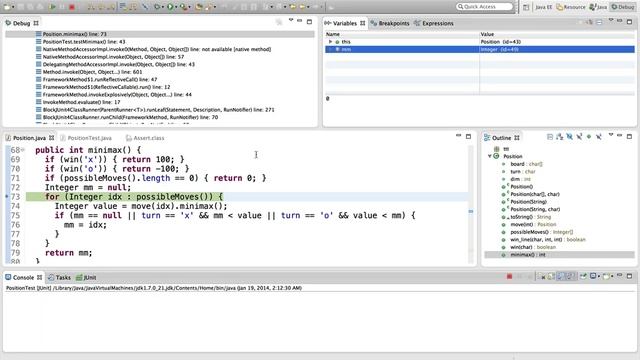Open the JUnit tab

(x=87, y=278)
